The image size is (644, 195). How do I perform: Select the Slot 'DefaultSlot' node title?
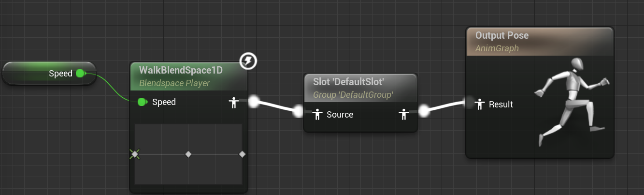348,82
